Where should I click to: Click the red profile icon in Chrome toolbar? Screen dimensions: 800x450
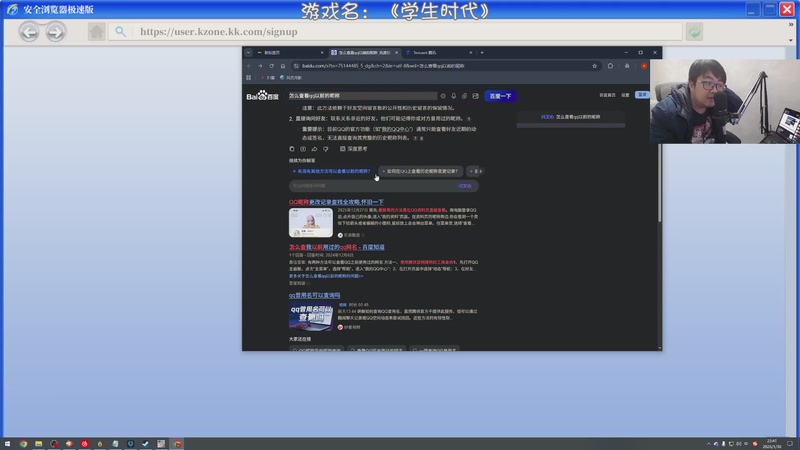tap(644, 66)
